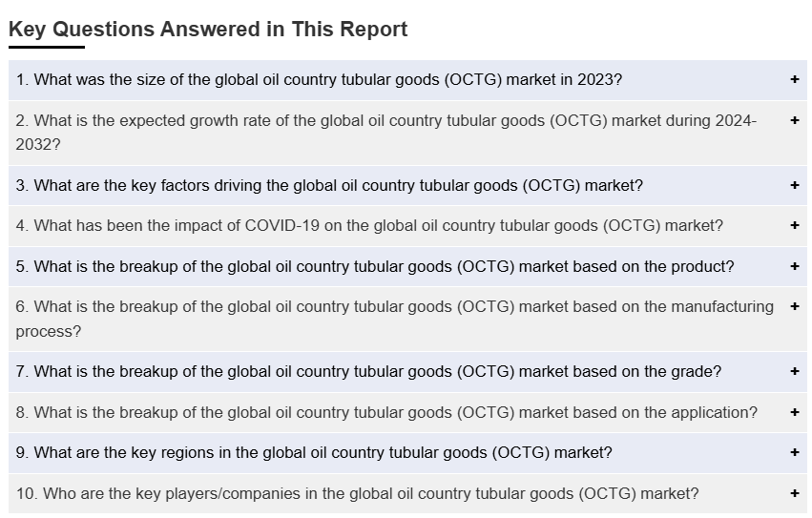Click plus icon for key players question
The width and height of the screenshot is (812, 518).
tap(794, 494)
